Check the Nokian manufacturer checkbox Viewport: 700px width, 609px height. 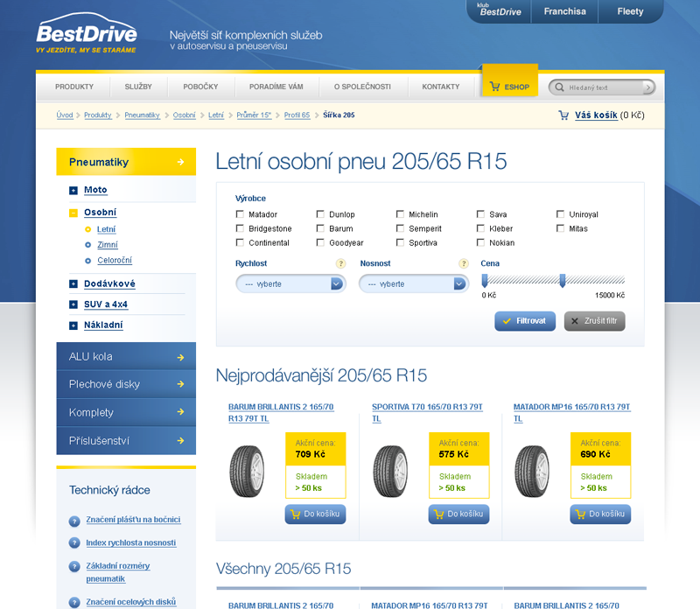480,242
